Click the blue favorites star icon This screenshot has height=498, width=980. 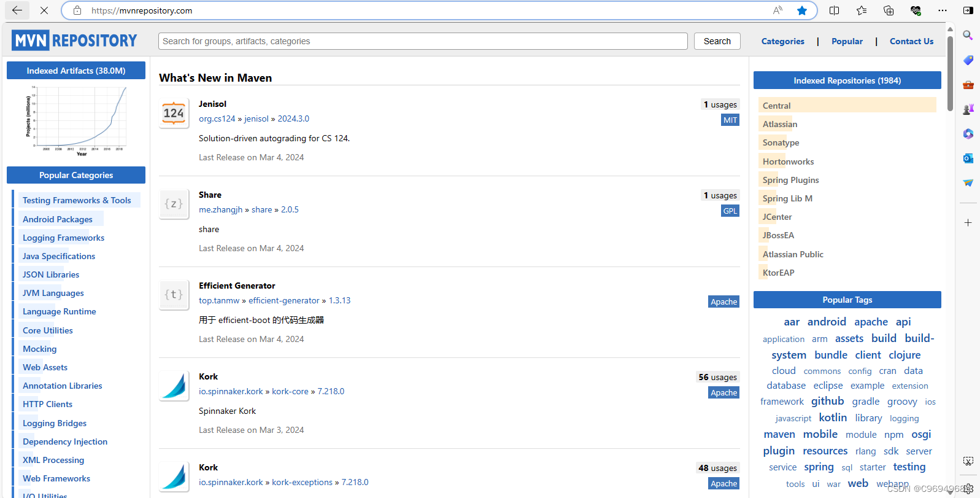[802, 10]
